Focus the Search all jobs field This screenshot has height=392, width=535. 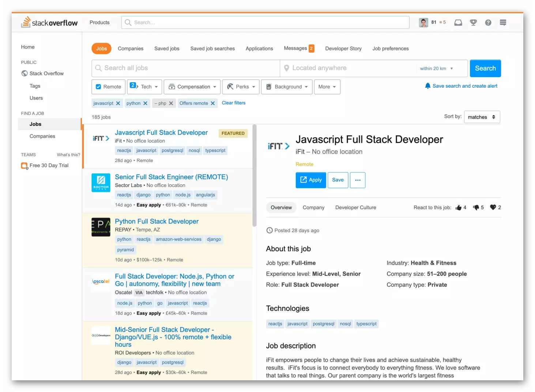click(x=186, y=68)
